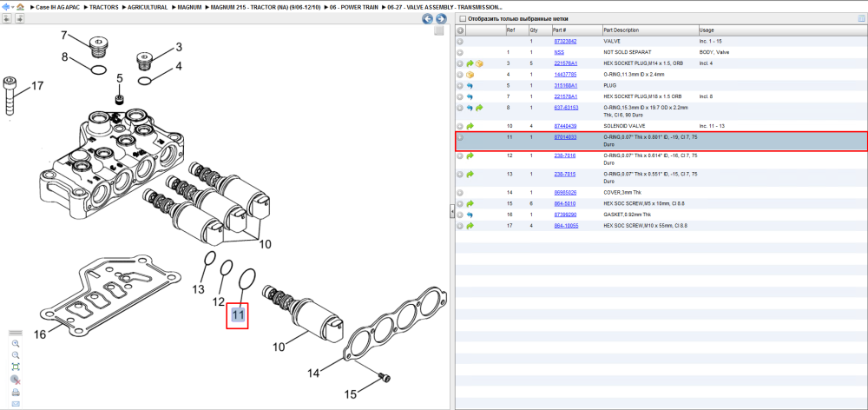The height and width of the screenshot is (410, 868).
Task: Fit diagram to window icon
Action: (16, 367)
